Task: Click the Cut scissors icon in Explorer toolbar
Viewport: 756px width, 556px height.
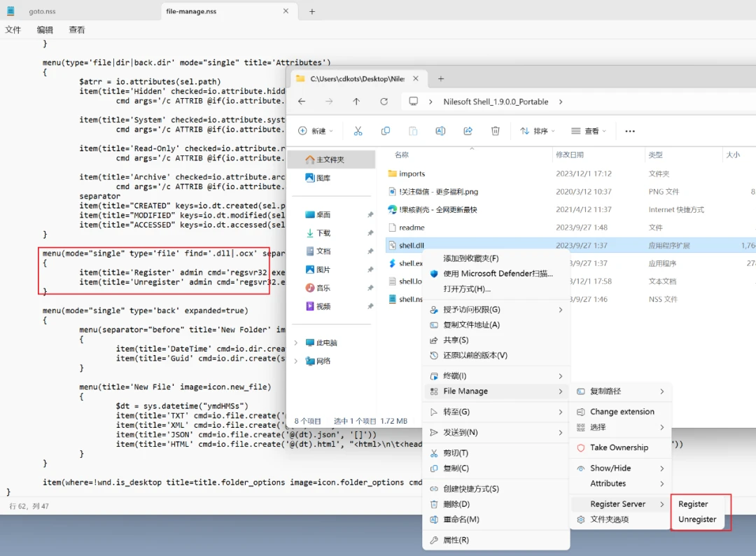Action: (358, 131)
